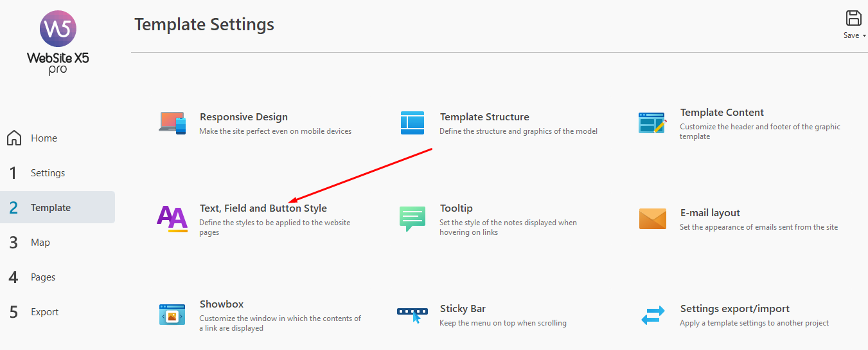Click the Showbox window icon

tap(172, 315)
